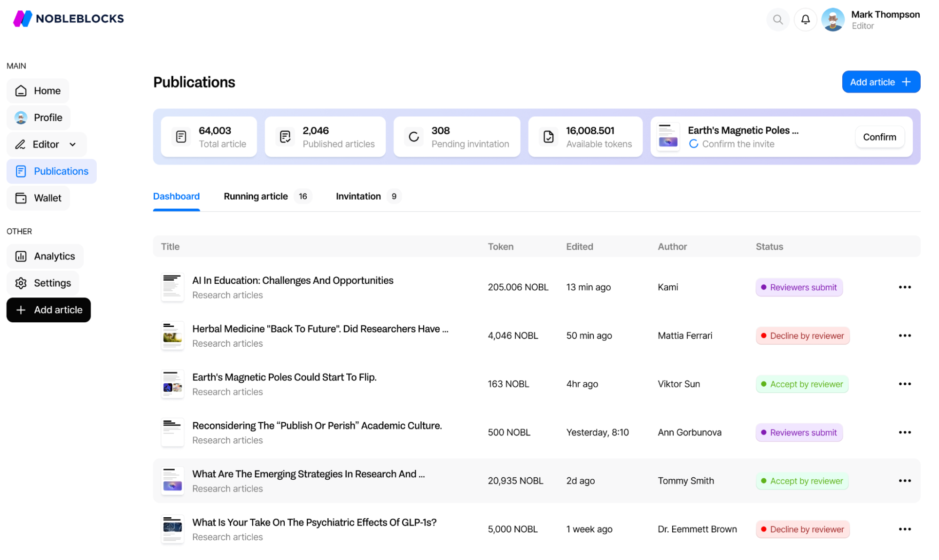This screenshot has width=939, height=560.
Task: Open options for AI In Education article
Action: tap(905, 288)
